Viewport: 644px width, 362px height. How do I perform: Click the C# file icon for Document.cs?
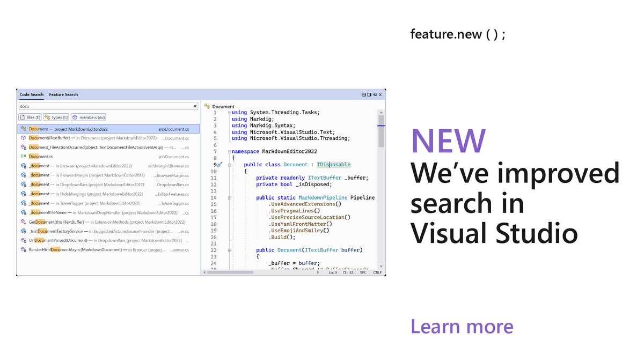click(x=23, y=156)
